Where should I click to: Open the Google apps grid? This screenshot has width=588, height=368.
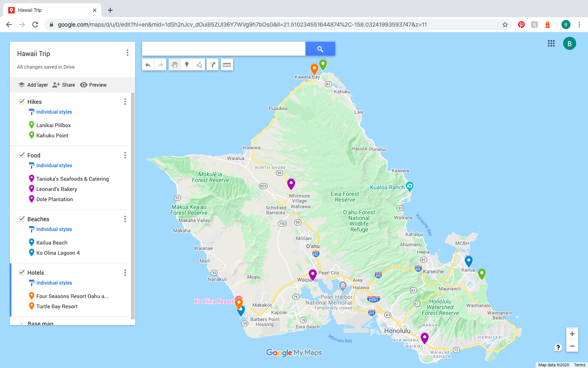(x=551, y=43)
